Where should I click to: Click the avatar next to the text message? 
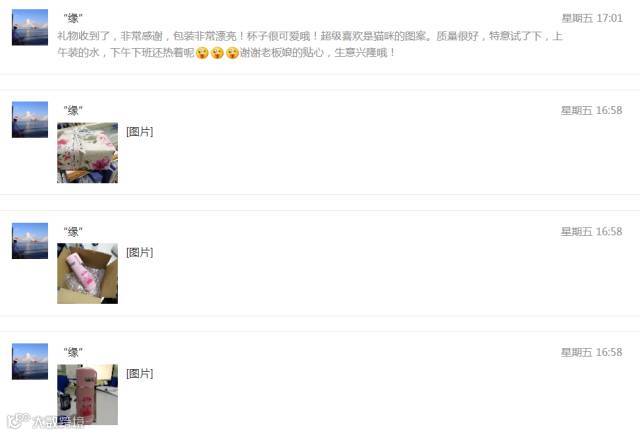click(30, 27)
